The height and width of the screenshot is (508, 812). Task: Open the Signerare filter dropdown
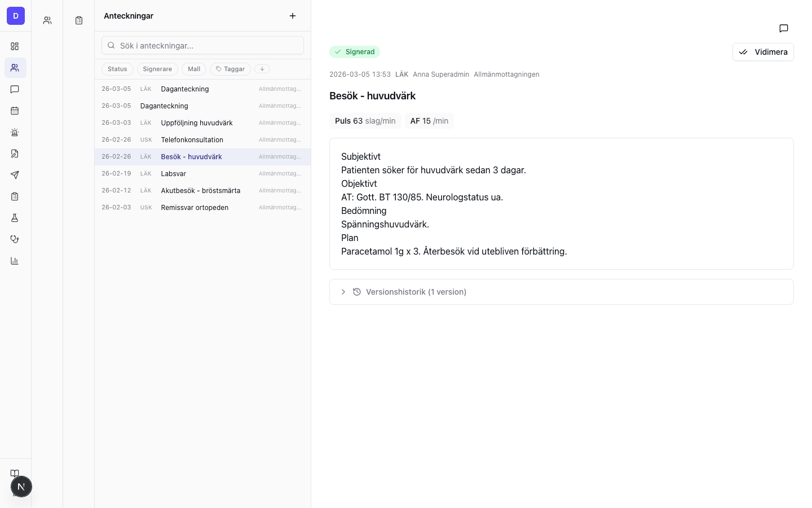(157, 69)
